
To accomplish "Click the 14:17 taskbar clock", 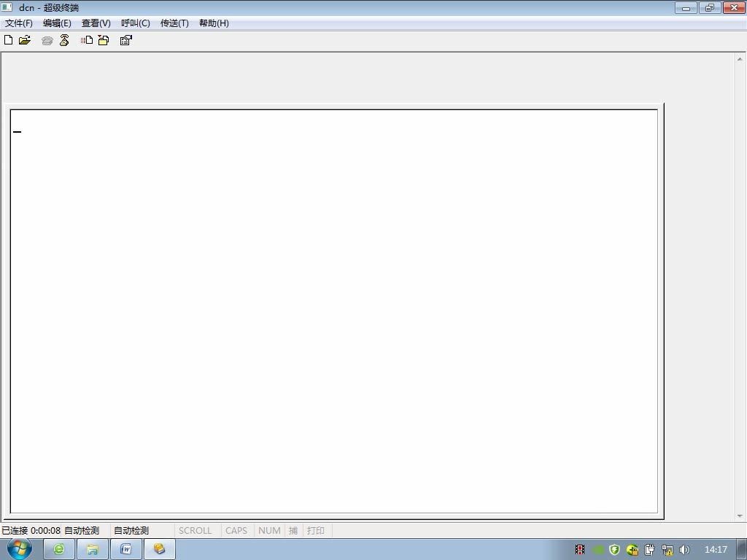I will click(x=716, y=550).
